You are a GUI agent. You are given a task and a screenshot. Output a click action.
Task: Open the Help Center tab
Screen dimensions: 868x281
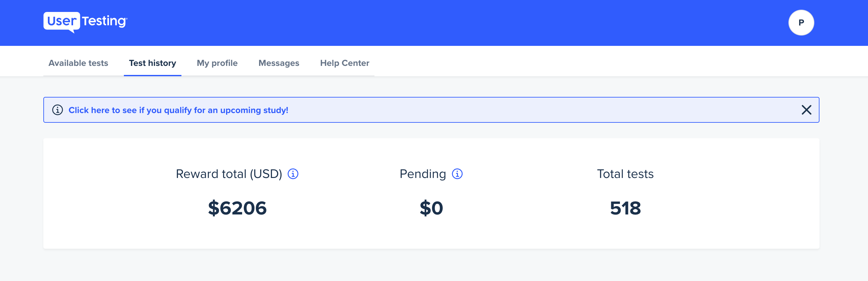tap(344, 63)
